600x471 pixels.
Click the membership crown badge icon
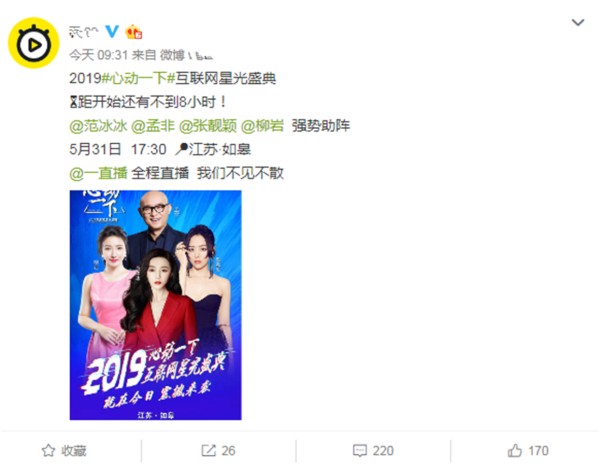point(134,32)
